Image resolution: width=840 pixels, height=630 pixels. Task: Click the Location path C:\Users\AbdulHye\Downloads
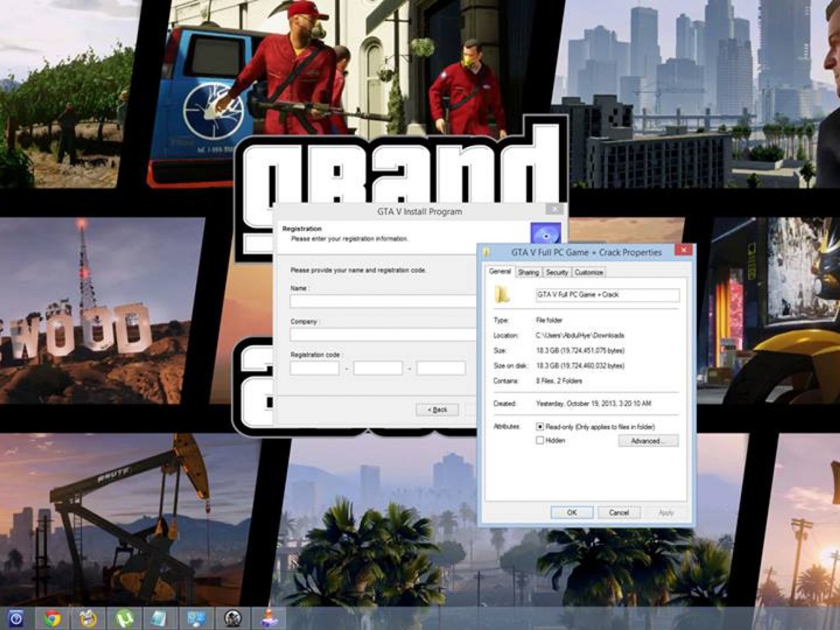[x=580, y=335]
